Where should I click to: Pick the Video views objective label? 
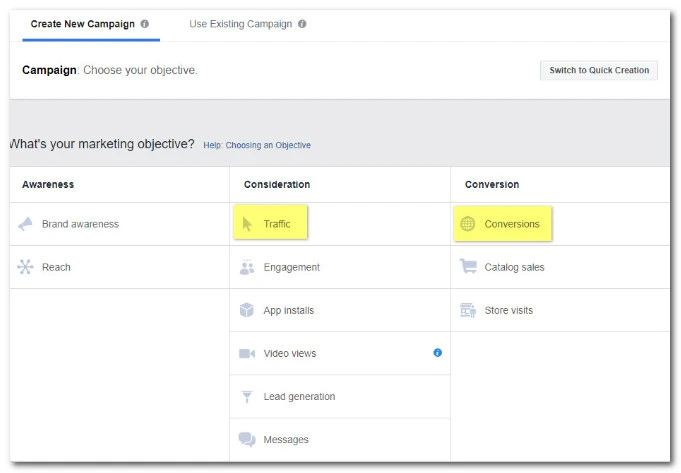(290, 354)
